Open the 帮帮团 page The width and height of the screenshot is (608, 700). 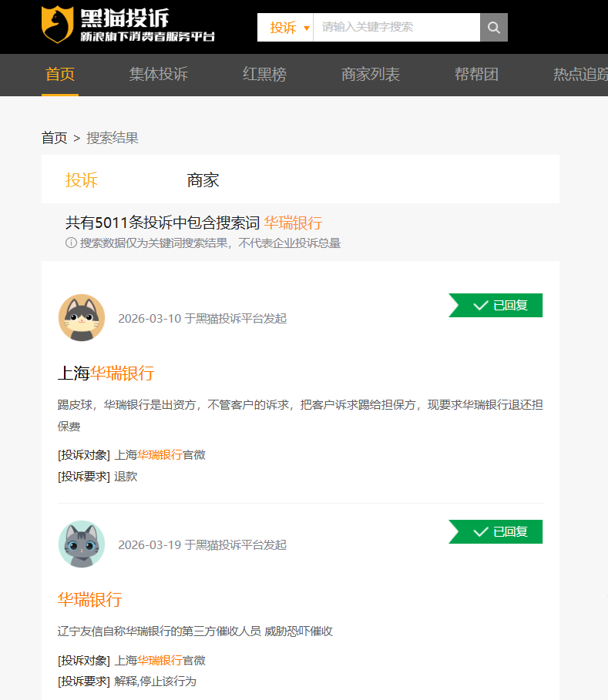476,75
